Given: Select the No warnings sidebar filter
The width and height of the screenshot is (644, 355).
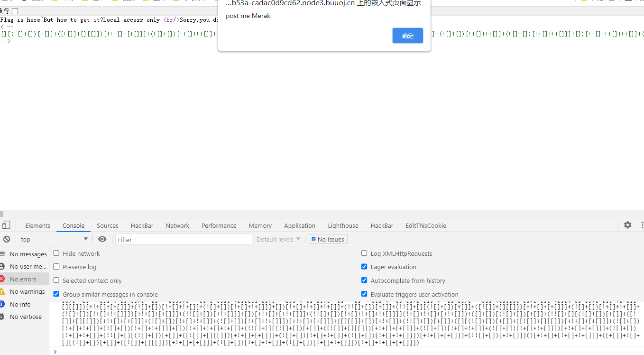Looking at the screenshot, I should (27, 291).
